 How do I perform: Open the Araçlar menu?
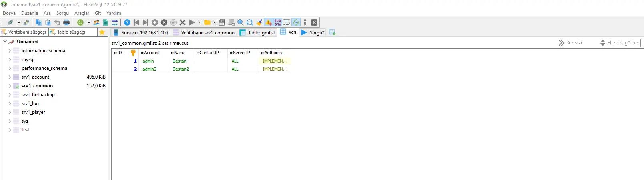[82, 13]
